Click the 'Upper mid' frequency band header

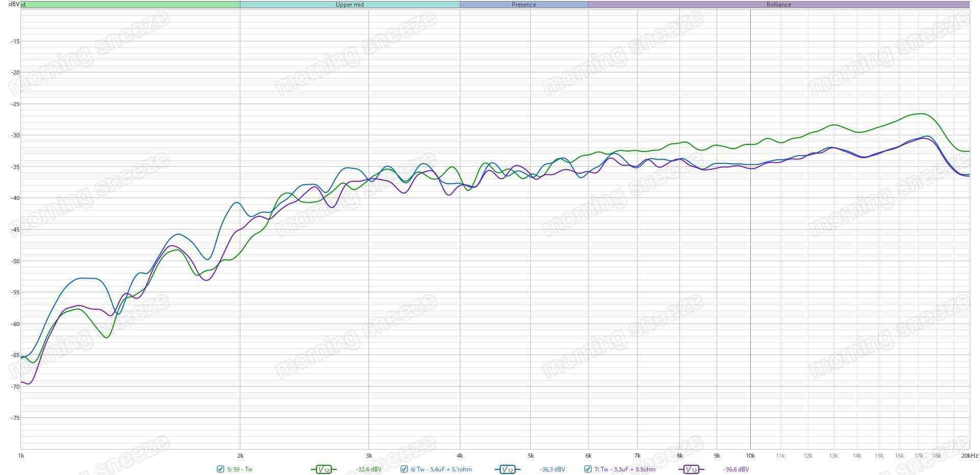coord(350,5)
